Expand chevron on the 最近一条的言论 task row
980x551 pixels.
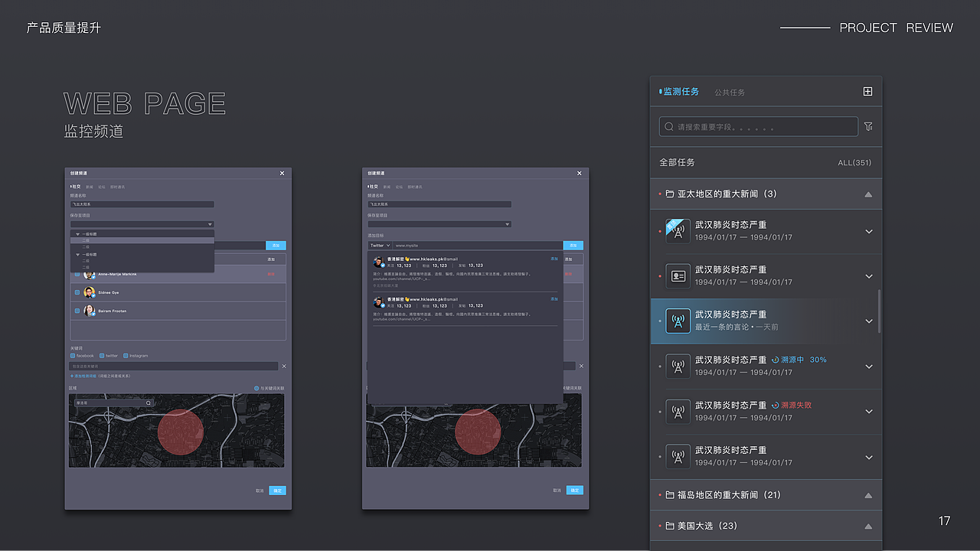pyautogui.click(x=869, y=321)
